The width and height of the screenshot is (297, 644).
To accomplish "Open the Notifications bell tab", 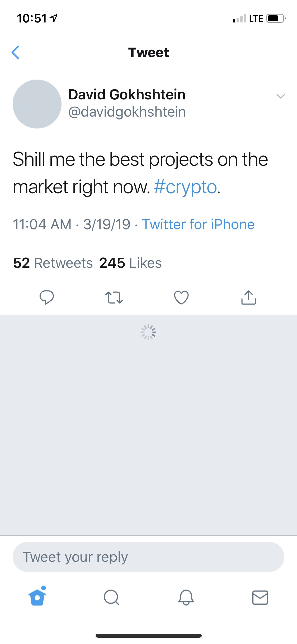I will (186, 597).
